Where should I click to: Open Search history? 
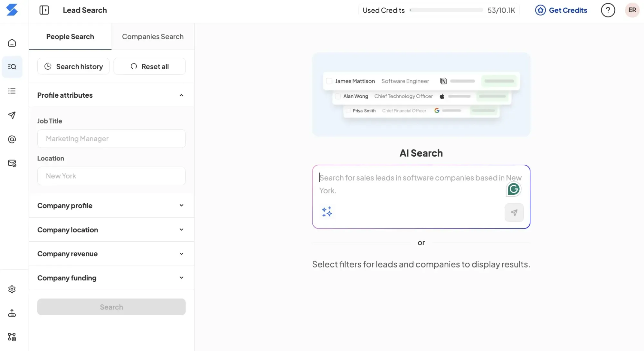pyautogui.click(x=73, y=66)
